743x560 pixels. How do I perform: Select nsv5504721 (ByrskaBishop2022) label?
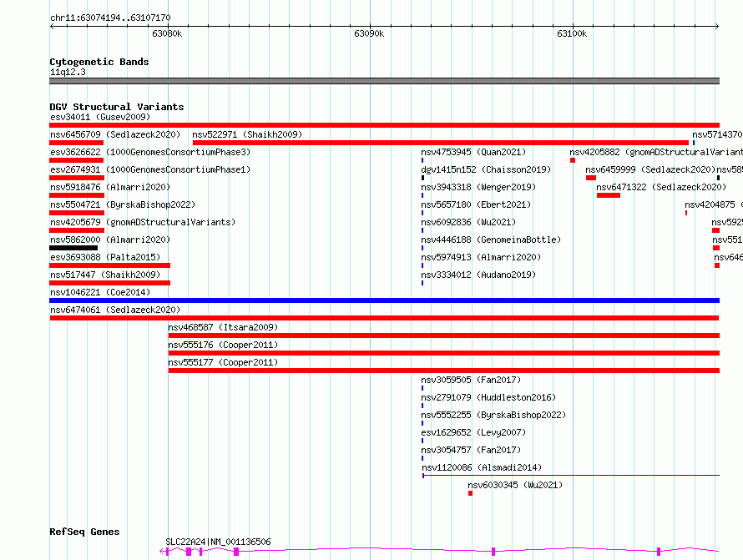click(123, 204)
